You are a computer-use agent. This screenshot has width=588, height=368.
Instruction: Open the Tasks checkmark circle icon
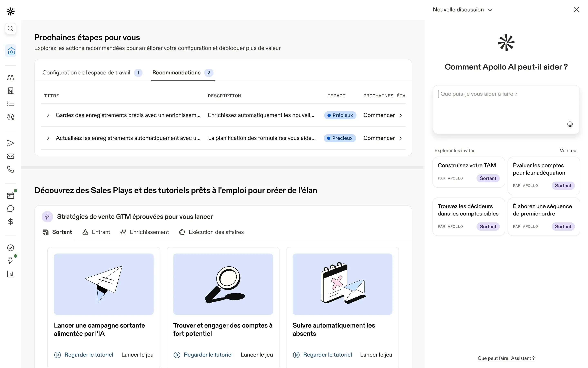click(10, 248)
